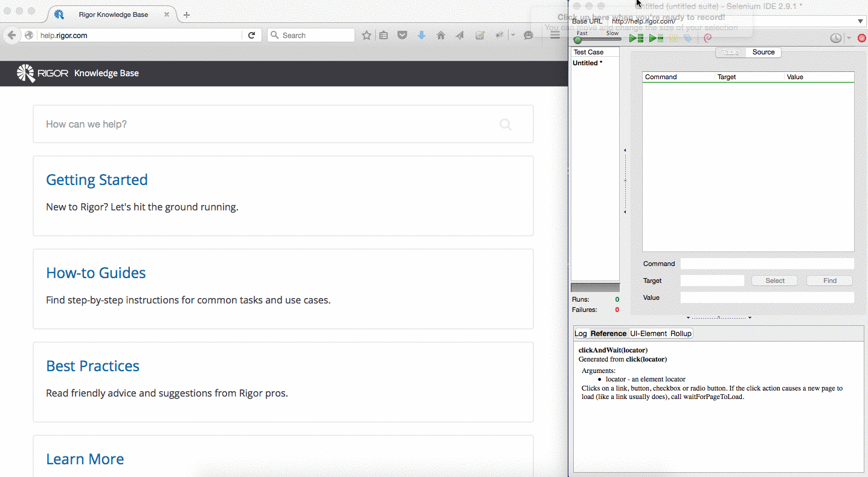Image resolution: width=868 pixels, height=477 pixels.
Task: Expand dropdown next to scheduler clock
Action: pyautogui.click(x=848, y=38)
